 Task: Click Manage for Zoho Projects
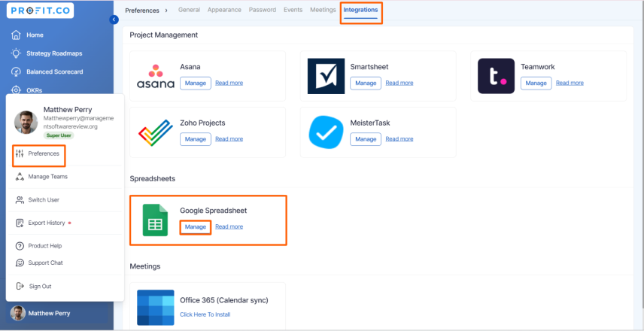tap(196, 139)
